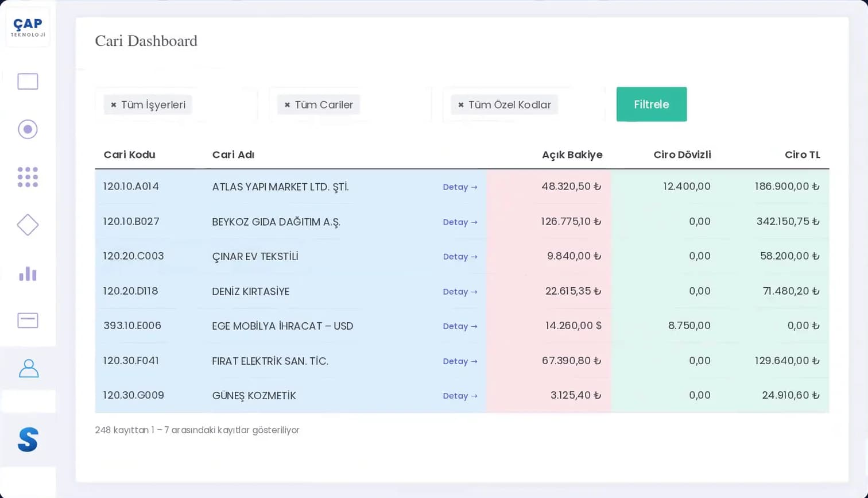Open Detay for GÜNEŞ KOZMETİK
The width and height of the screenshot is (868, 498).
click(x=460, y=396)
